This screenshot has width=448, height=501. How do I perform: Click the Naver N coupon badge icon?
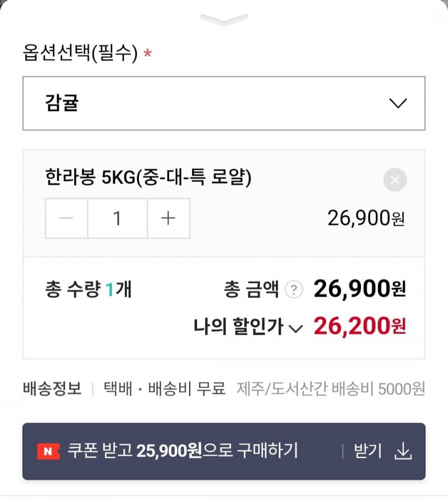48,451
